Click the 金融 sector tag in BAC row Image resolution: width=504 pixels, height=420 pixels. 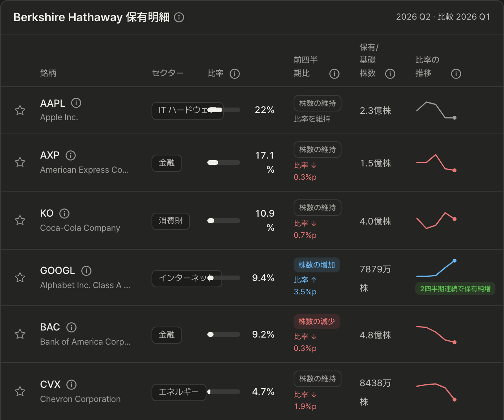[x=167, y=335]
